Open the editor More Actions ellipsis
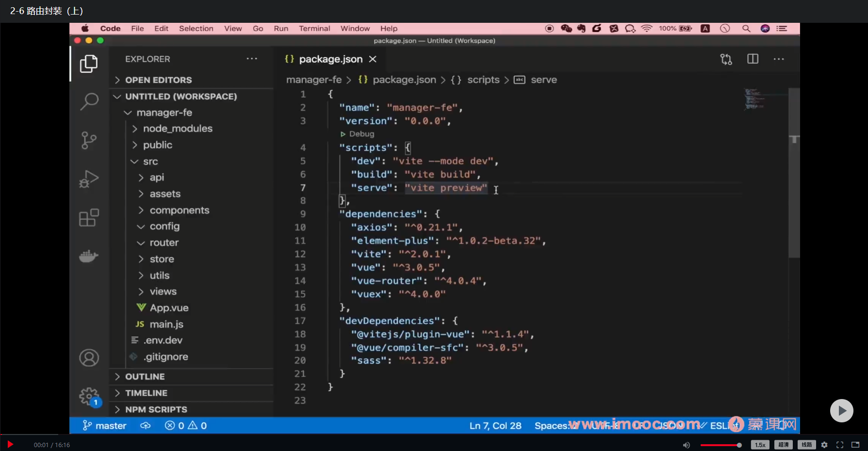 point(779,59)
